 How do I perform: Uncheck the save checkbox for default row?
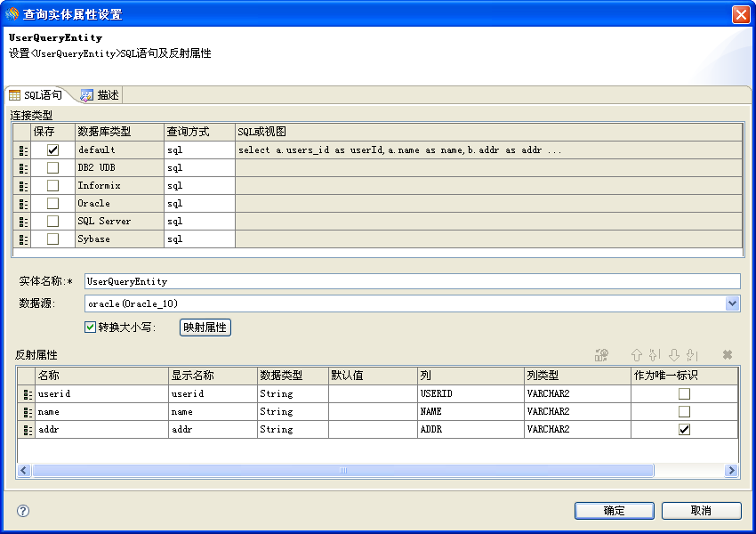(53, 150)
